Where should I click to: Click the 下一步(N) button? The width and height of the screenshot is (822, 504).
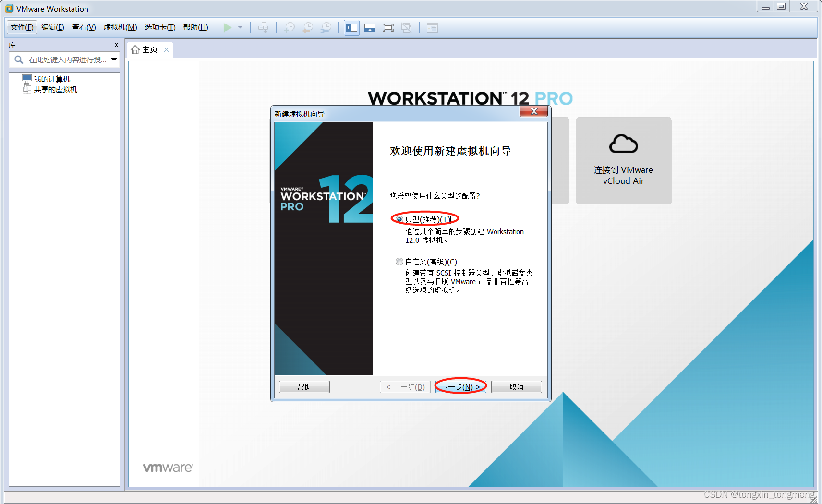click(461, 387)
